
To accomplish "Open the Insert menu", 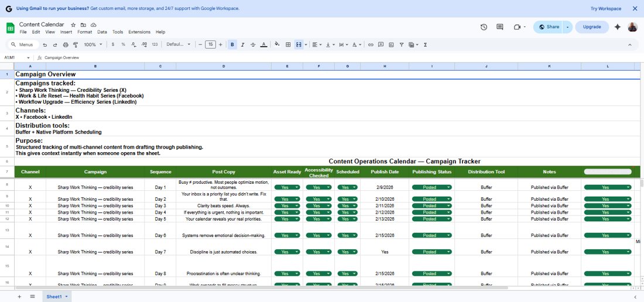I will pos(66,32).
